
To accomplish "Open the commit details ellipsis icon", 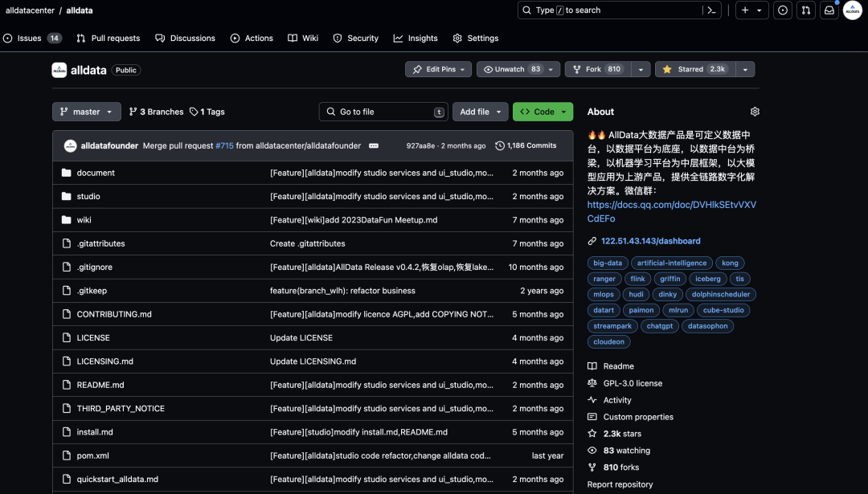I will pyautogui.click(x=374, y=146).
